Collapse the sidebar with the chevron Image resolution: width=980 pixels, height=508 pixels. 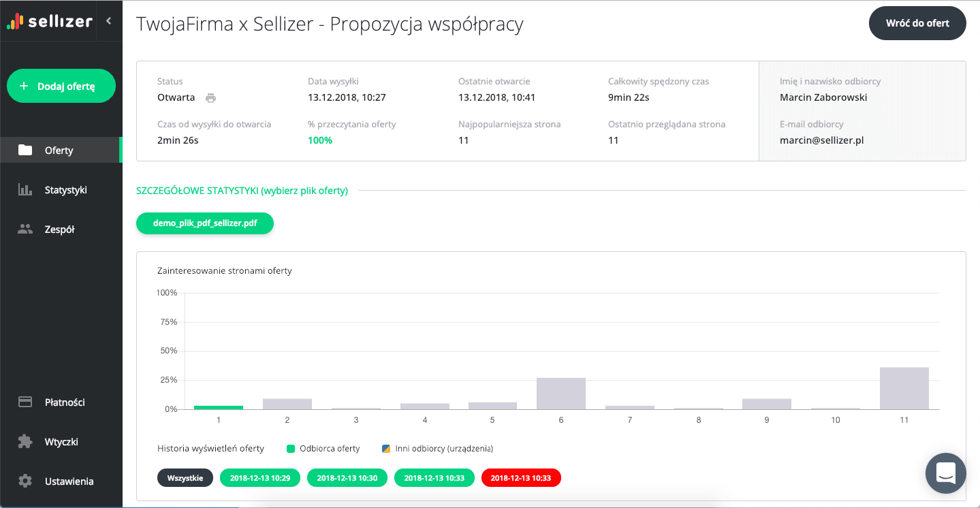(x=108, y=20)
